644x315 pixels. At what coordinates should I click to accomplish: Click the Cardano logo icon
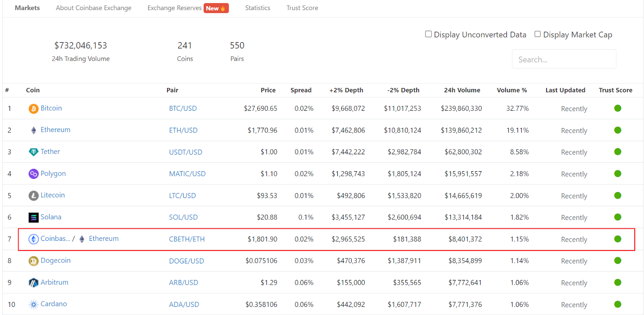pos(33,305)
